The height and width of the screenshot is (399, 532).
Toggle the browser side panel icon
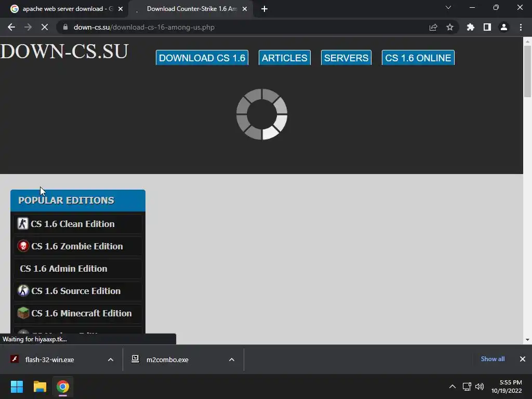(x=487, y=27)
